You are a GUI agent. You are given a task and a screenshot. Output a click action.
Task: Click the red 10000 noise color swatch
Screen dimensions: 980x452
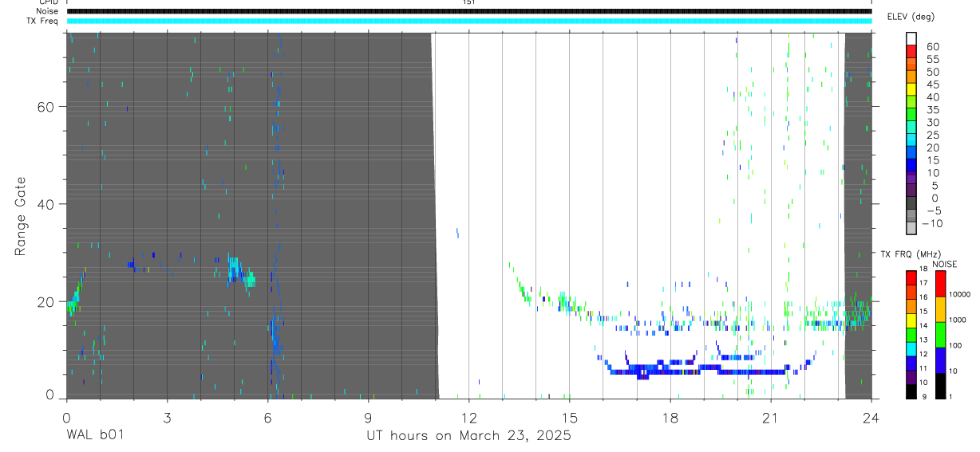(x=939, y=283)
